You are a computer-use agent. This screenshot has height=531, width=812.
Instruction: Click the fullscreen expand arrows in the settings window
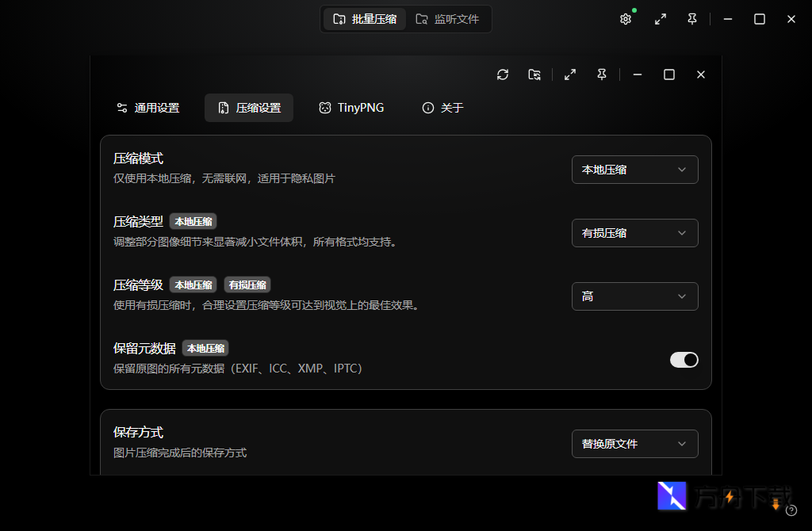click(x=569, y=74)
